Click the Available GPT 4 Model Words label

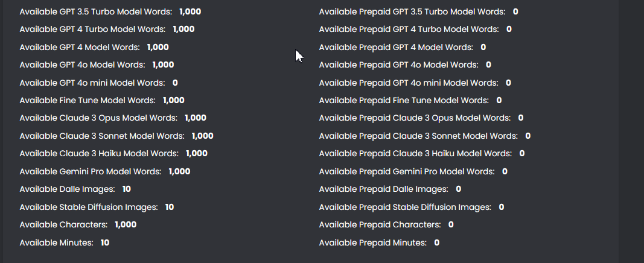[x=80, y=47]
